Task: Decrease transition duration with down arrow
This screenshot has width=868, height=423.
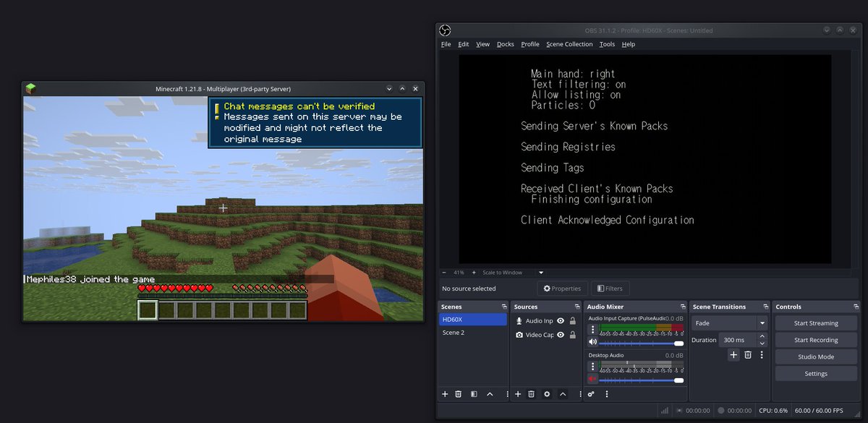Action: [762, 343]
